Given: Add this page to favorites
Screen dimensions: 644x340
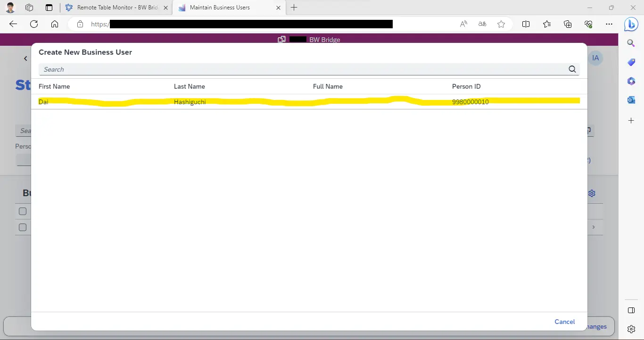Looking at the screenshot, I should (501, 24).
